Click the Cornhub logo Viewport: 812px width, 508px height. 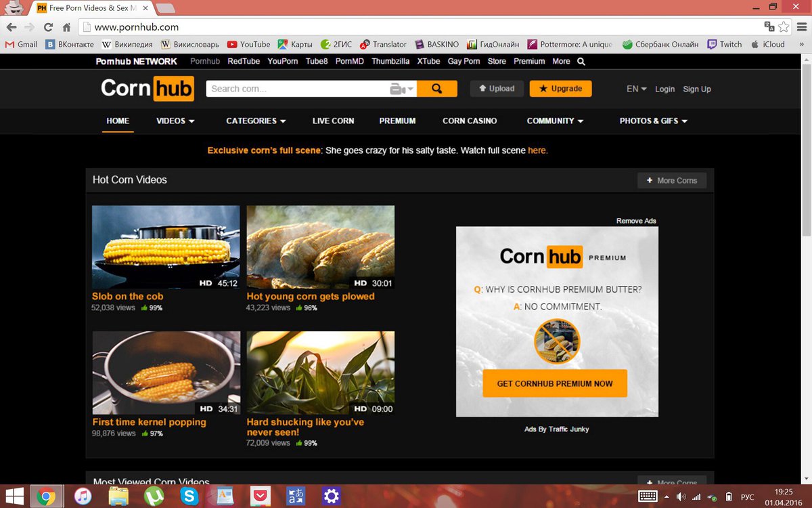point(148,89)
